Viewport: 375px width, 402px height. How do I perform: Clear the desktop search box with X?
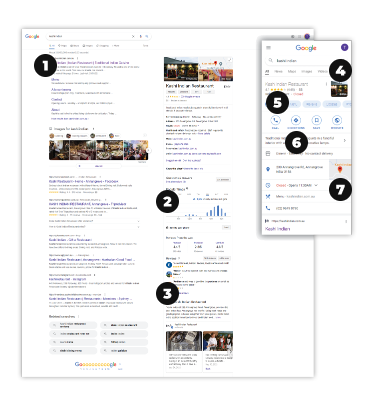coord(133,36)
